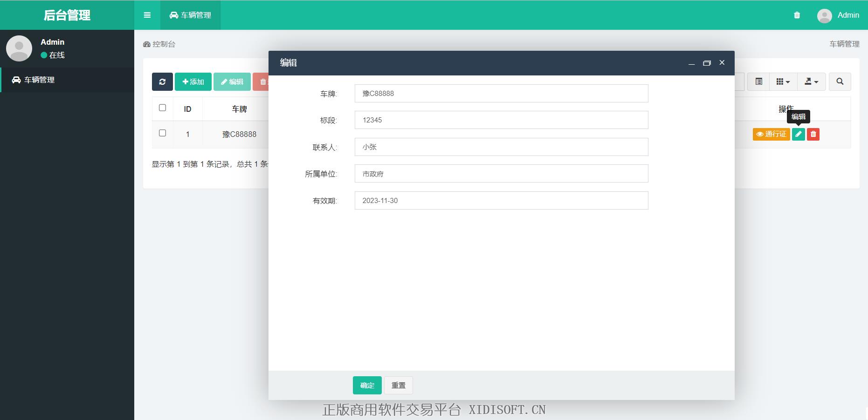Check the select-all header checkbox
This screenshot has width=868, height=420.
tap(162, 108)
